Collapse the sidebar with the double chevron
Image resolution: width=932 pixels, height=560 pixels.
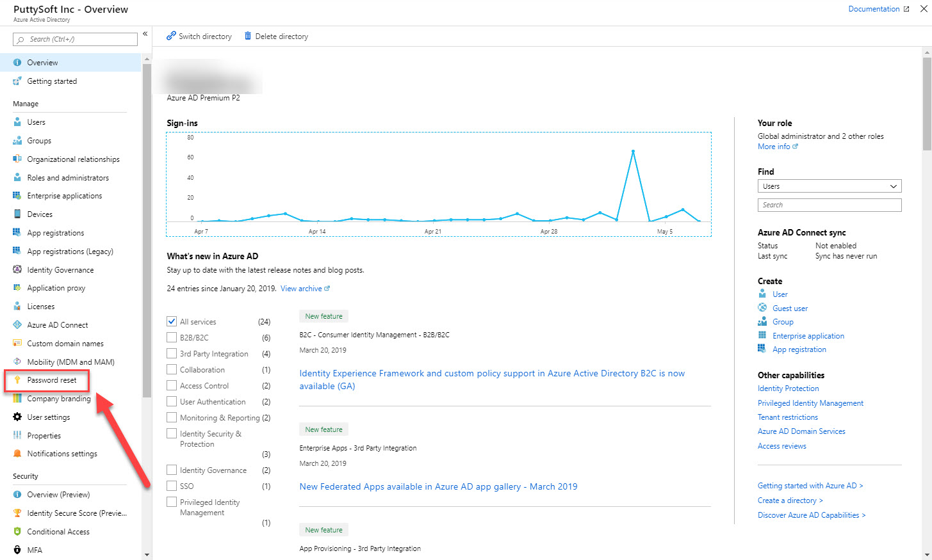145,34
